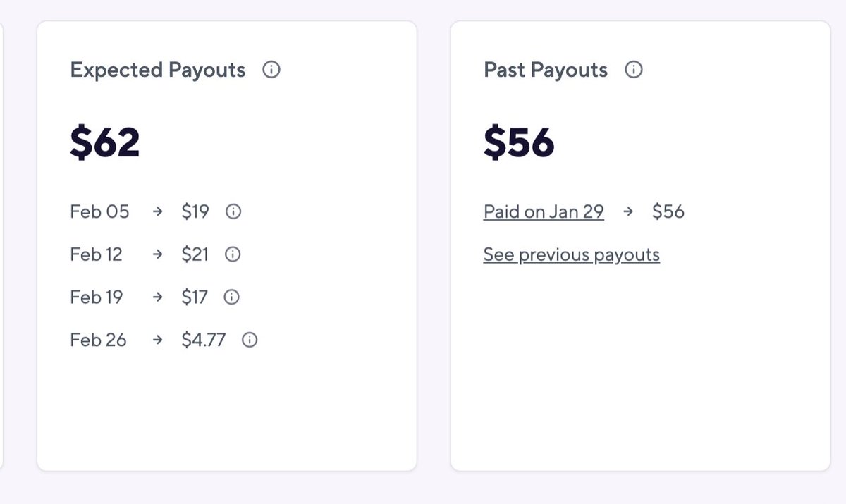Open info icon for the $4.77 payout
The image size is (846, 504).
(250, 340)
